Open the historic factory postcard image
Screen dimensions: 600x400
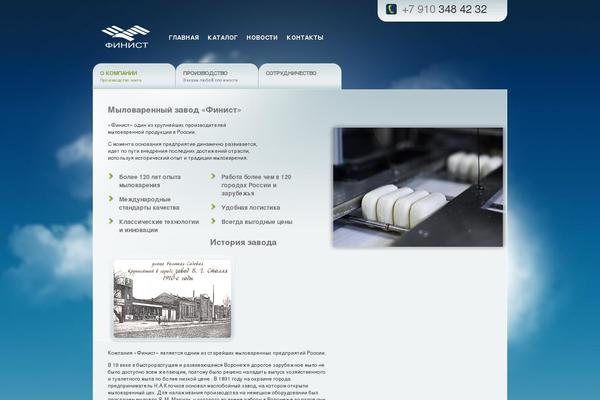tap(172, 299)
